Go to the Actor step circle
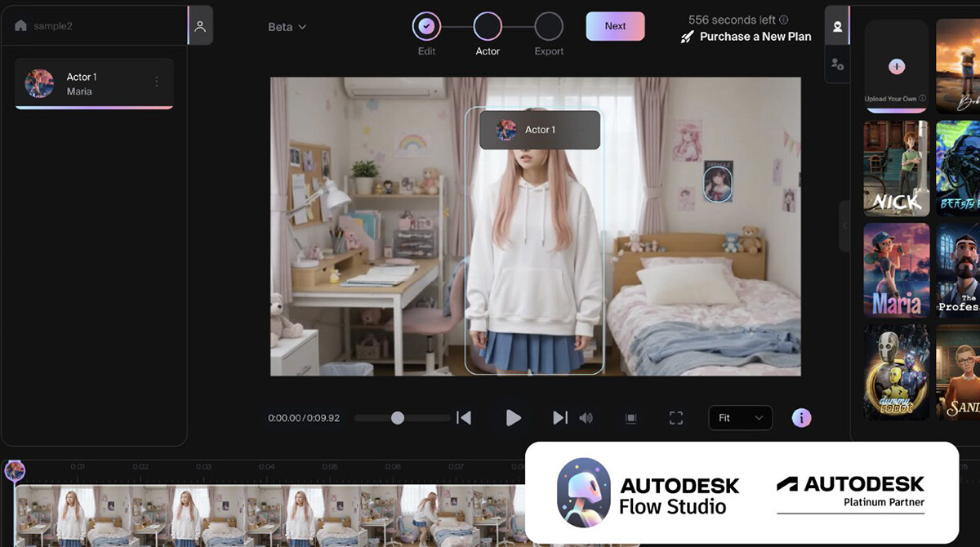The image size is (980, 547). pyautogui.click(x=488, y=26)
